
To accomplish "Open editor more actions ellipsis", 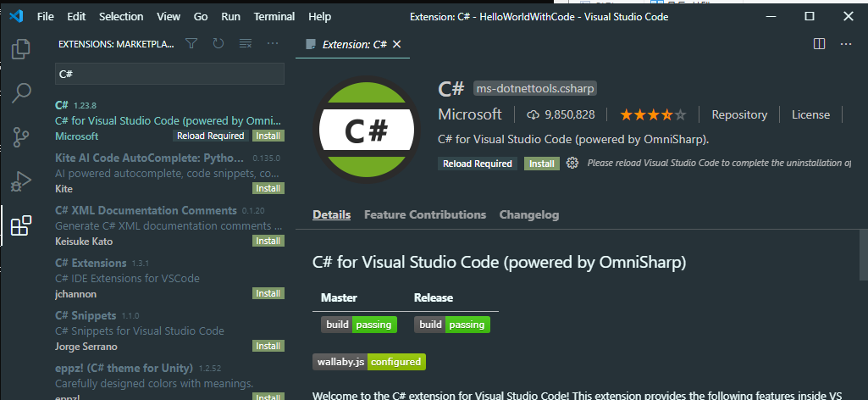I will [846, 44].
